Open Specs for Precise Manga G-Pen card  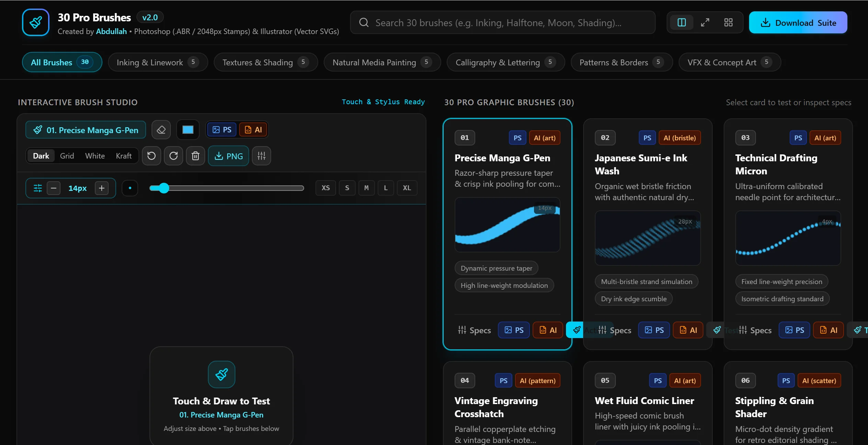click(475, 330)
